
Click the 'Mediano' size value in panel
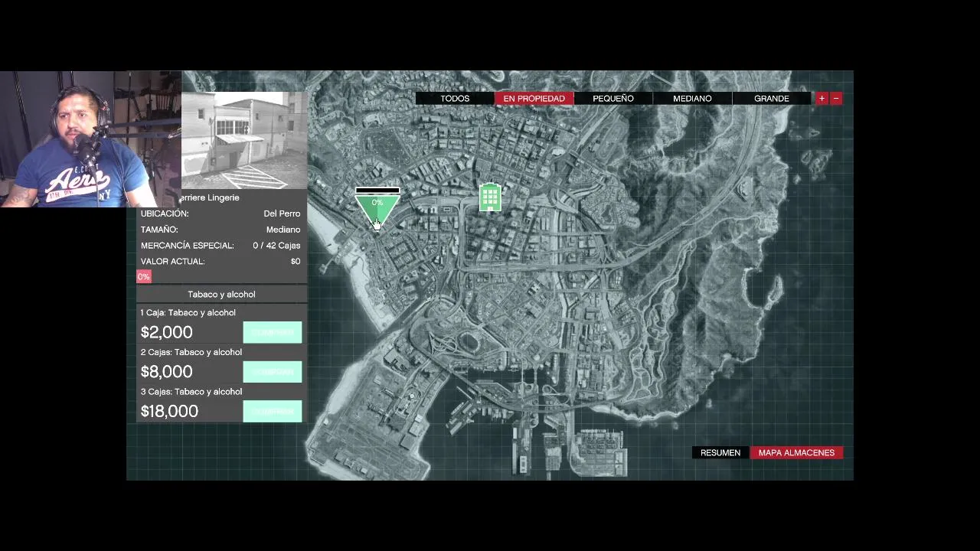coord(283,230)
